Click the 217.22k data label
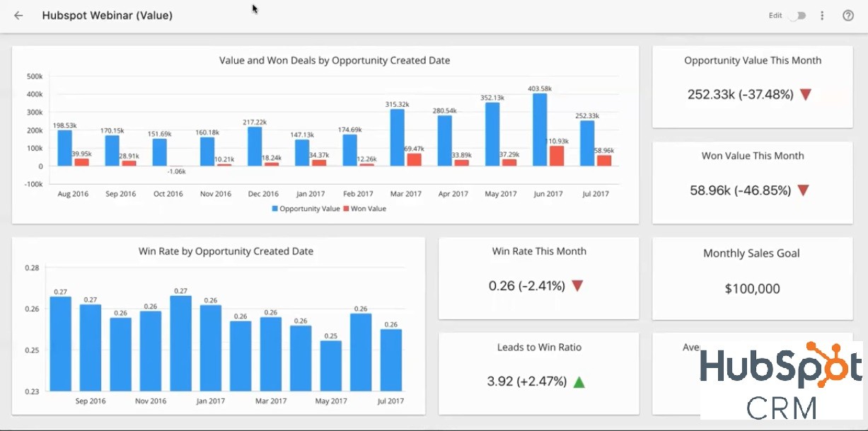Screen dimensions: 868x431 coord(255,122)
